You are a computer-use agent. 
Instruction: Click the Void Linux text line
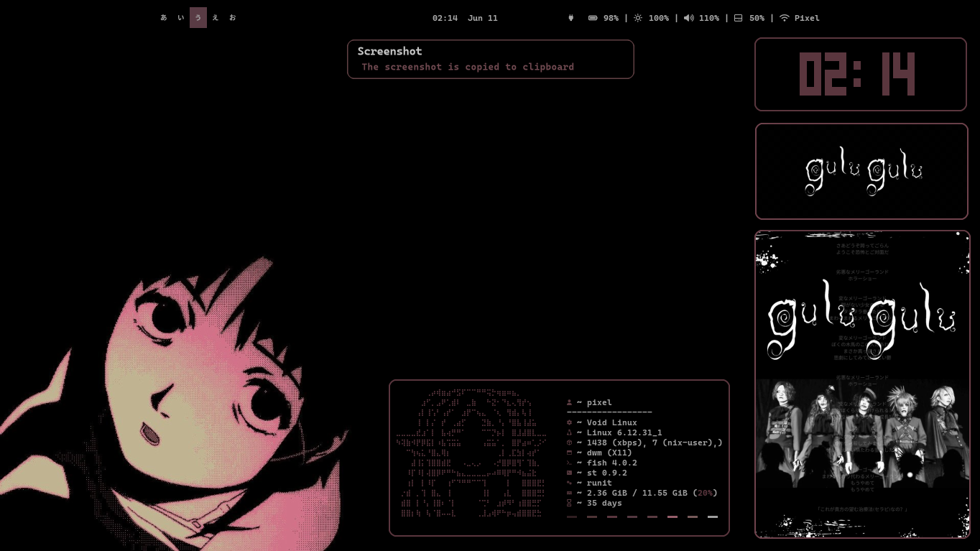(x=612, y=423)
